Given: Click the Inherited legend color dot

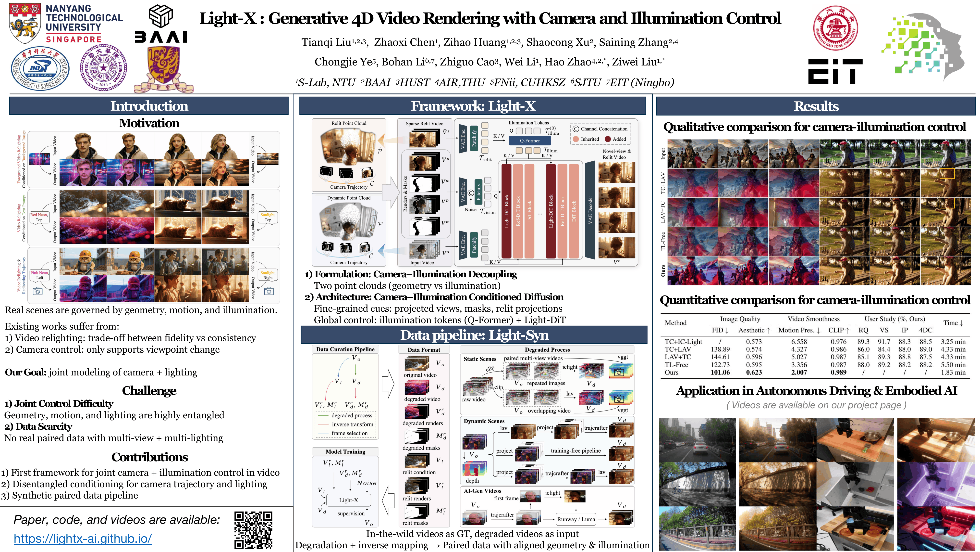Looking at the screenshot, I should tap(576, 139).
